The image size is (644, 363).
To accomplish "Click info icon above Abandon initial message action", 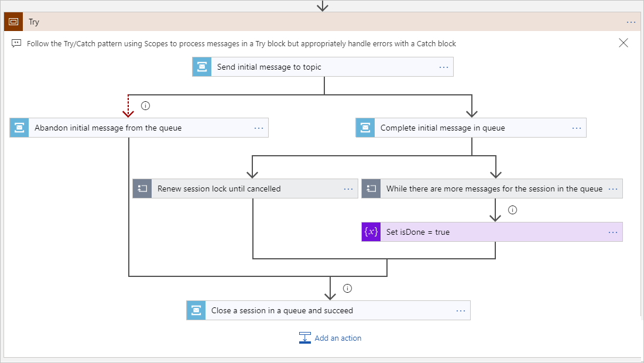I will [x=145, y=105].
